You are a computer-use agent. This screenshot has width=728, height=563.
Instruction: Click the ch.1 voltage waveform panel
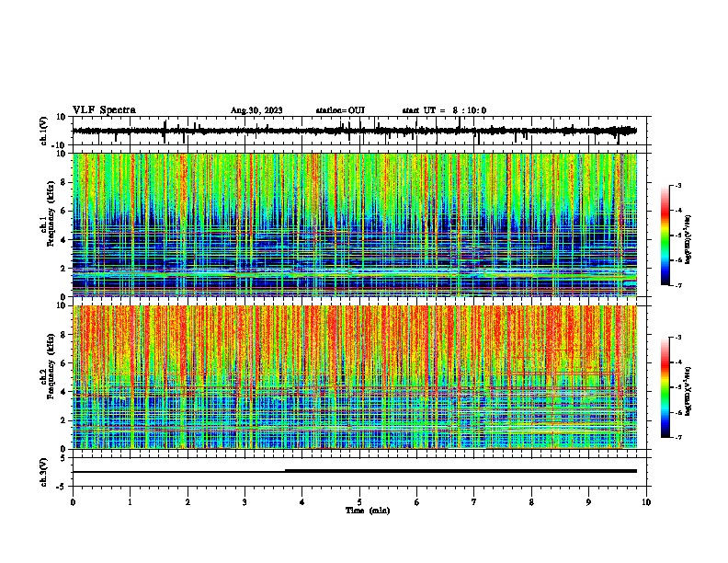tap(358, 131)
